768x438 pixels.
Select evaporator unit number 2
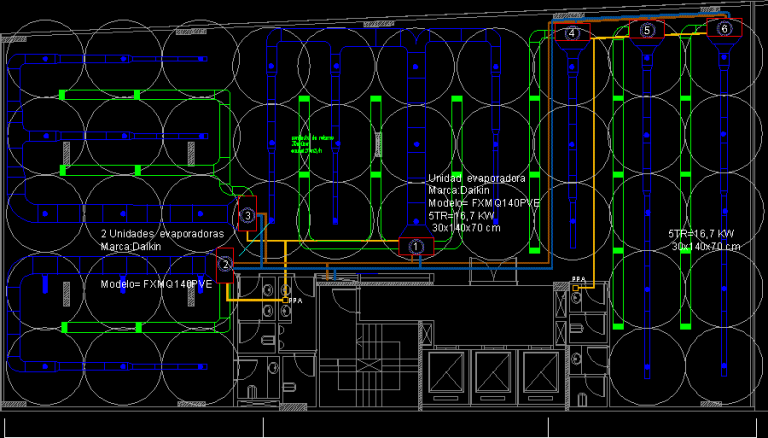(225, 265)
